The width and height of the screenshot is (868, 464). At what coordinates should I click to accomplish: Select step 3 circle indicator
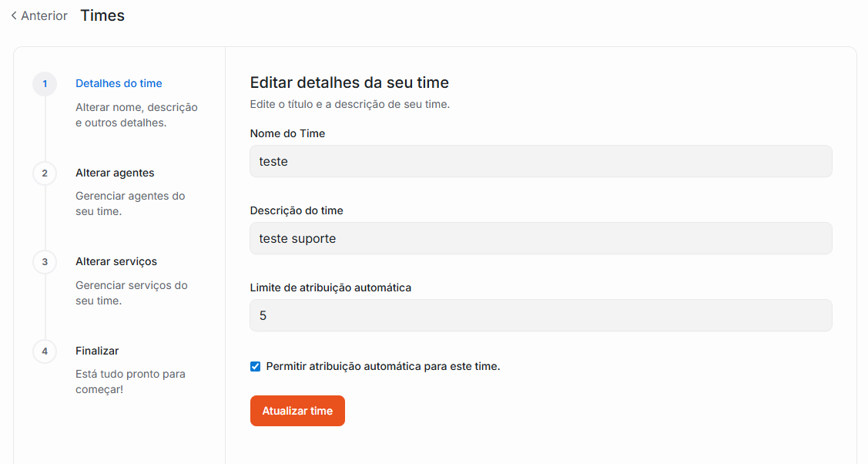pos(45,262)
